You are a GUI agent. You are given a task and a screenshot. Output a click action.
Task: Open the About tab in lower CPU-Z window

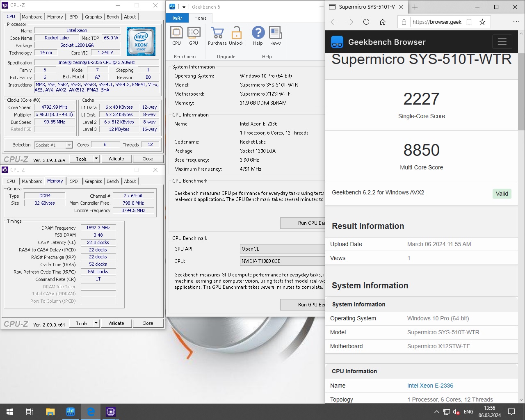tap(130, 181)
